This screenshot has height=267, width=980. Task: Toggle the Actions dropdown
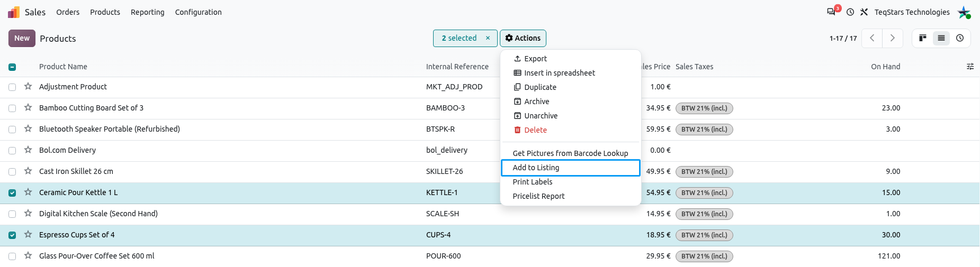tap(523, 38)
